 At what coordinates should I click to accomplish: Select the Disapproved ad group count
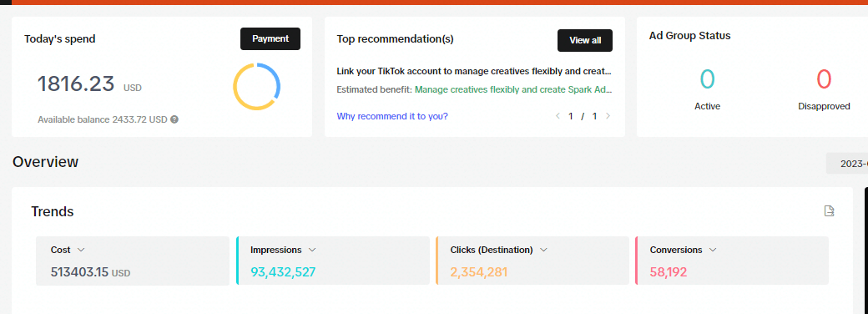click(824, 79)
